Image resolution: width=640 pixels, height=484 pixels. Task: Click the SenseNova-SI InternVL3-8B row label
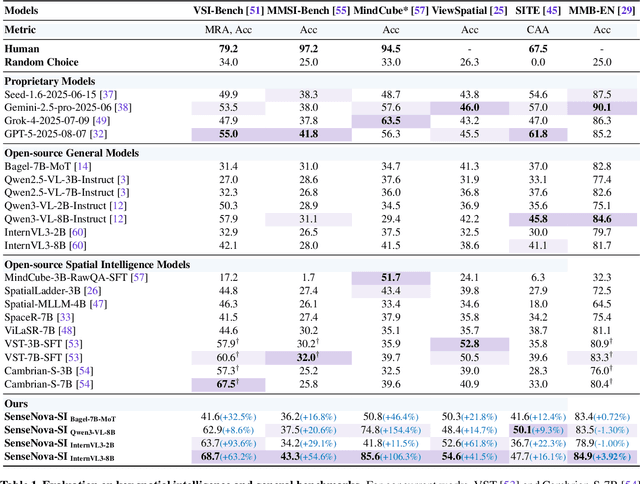pyautogui.click(x=60, y=457)
